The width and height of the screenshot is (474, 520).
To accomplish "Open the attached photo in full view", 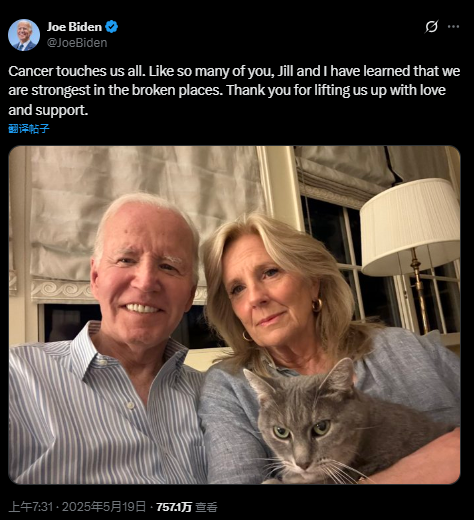I will coord(234,315).
